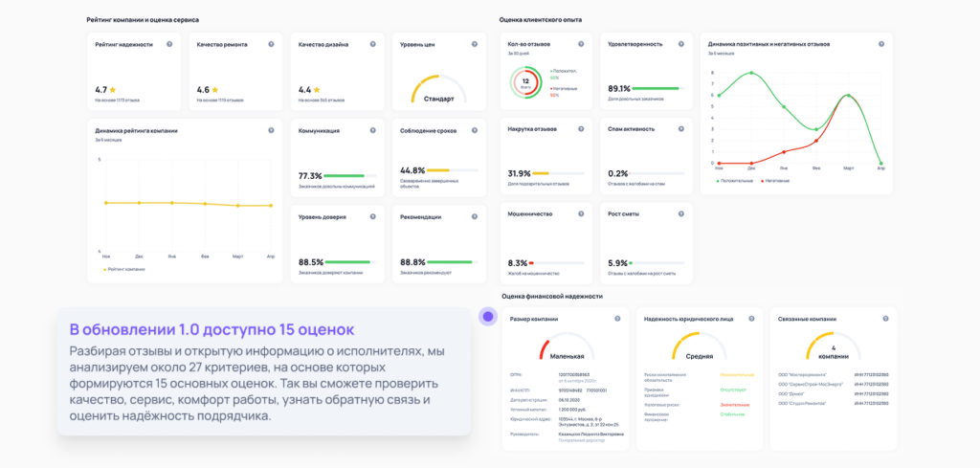Open help icon on Динамика позитивных и негативных отзывов
Image resolution: width=980 pixels, height=468 pixels.
pyautogui.click(x=881, y=44)
